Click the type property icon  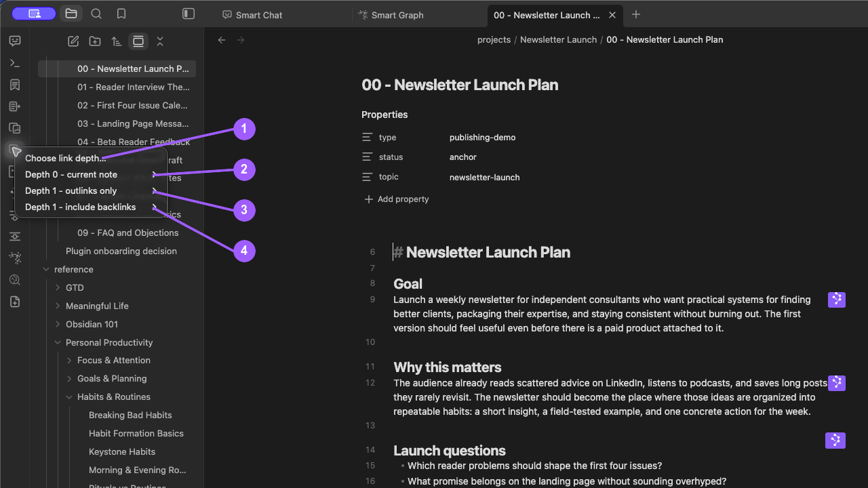[368, 137]
